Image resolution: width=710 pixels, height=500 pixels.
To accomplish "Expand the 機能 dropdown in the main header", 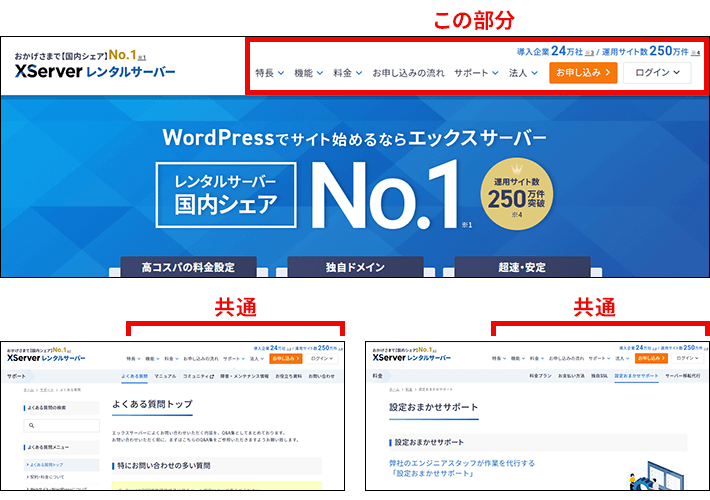I will point(308,73).
